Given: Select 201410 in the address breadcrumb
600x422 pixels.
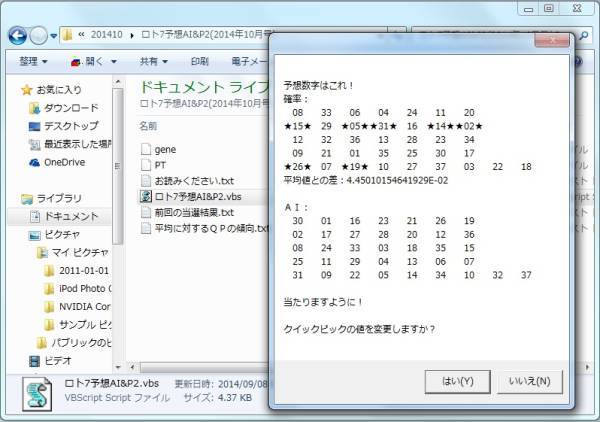Looking at the screenshot, I should [x=106, y=34].
